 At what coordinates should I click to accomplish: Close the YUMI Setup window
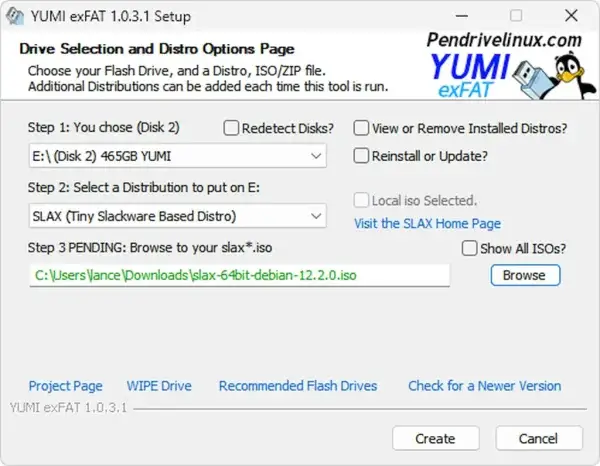tap(571, 16)
